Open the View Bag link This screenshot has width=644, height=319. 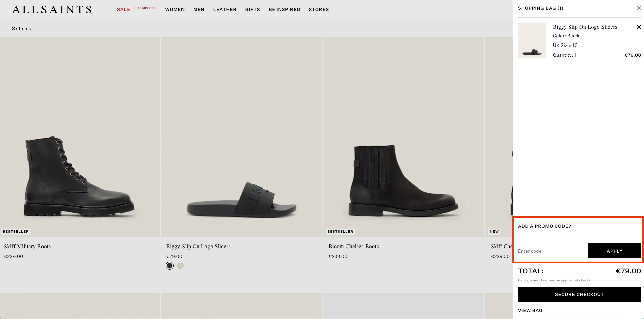[530, 310]
